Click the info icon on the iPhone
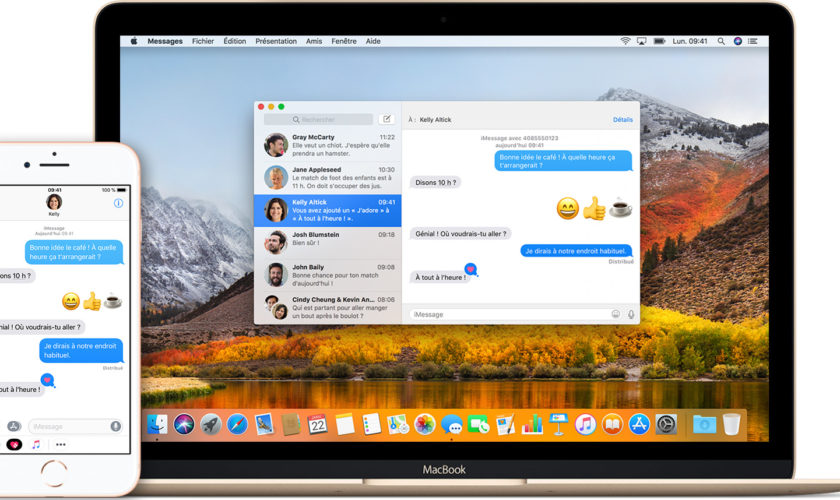 [118, 203]
